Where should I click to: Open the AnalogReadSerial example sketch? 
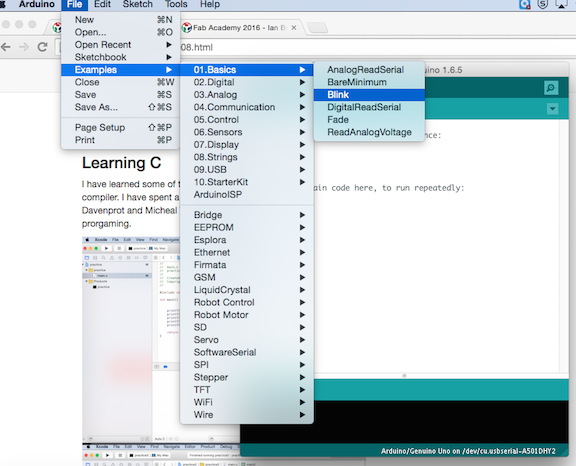point(369,70)
